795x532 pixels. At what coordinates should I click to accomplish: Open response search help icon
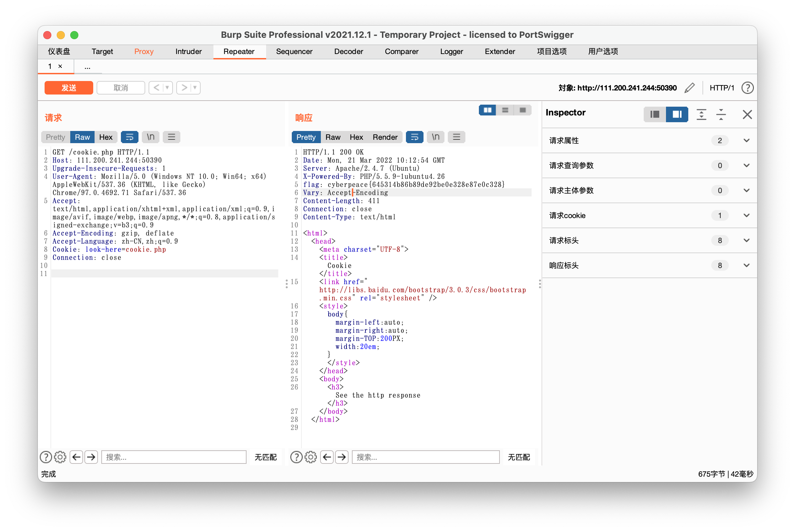point(296,457)
